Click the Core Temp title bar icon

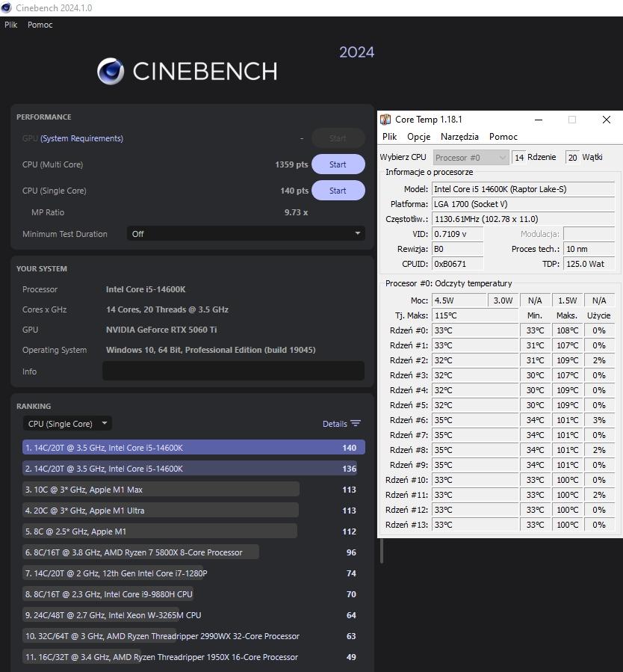point(385,120)
